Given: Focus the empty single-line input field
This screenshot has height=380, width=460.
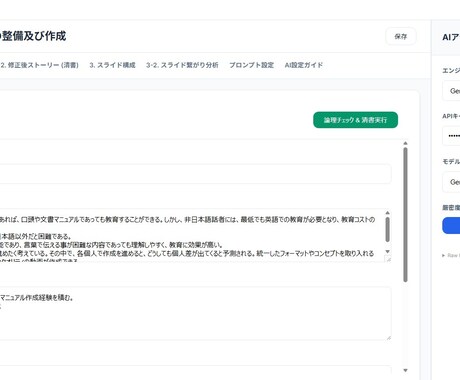Looking at the screenshot, I should pyautogui.click(x=195, y=174).
